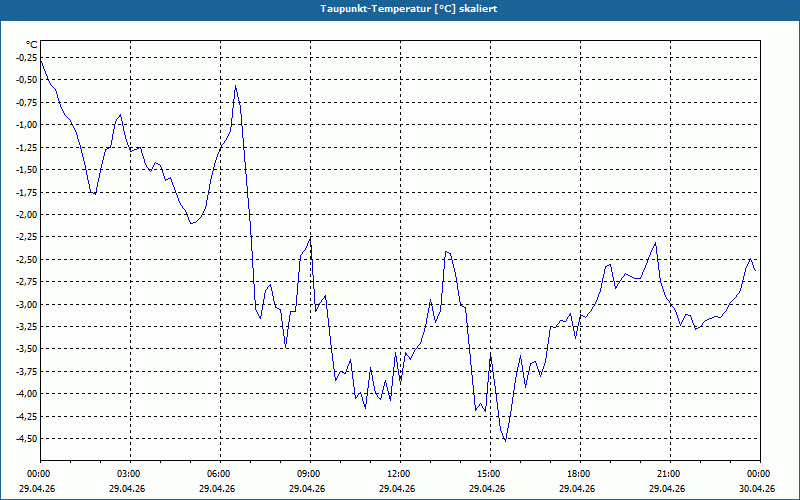Image resolution: width=800 pixels, height=500 pixels.
Task: Select the -1,50 y-axis label
Action: [x=27, y=170]
